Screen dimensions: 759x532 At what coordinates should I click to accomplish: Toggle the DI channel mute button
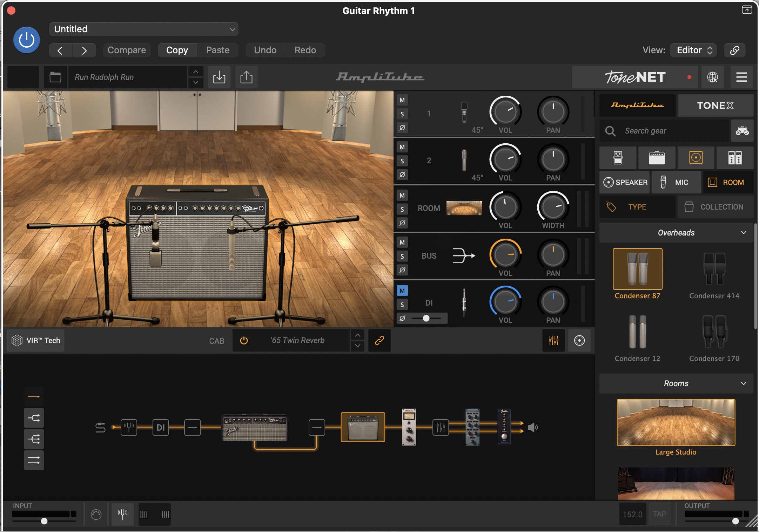pyautogui.click(x=402, y=291)
